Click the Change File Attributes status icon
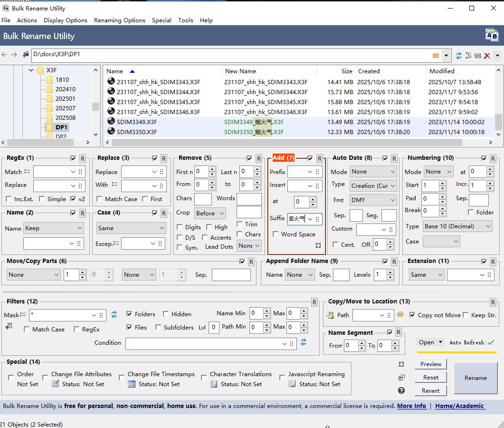 (55, 384)
